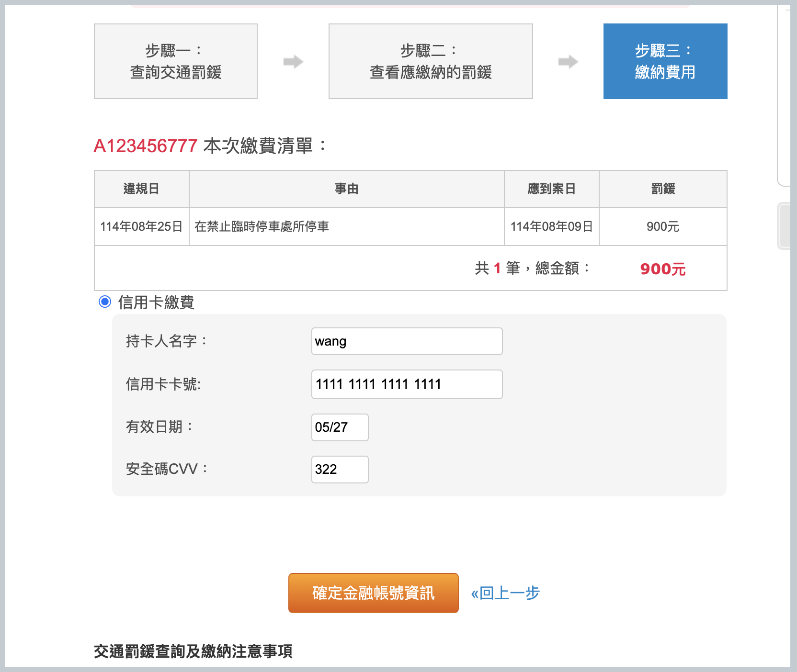The height and width of the screenshot is (672, 797).
Task: Click the scrollbar thumb at right edge
Action: pyautogui.click(x=784, y=226)
